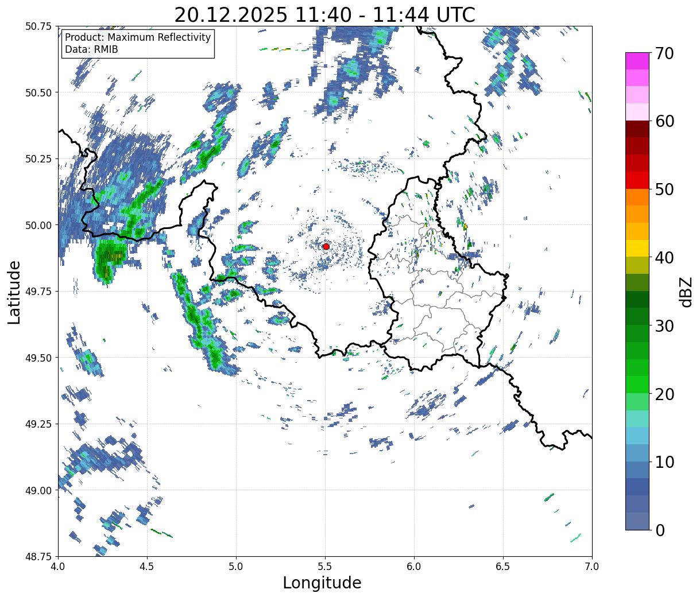700x597 pixels.
Task: Click the longitude tick label 6.0
Action: pos(414,566)
